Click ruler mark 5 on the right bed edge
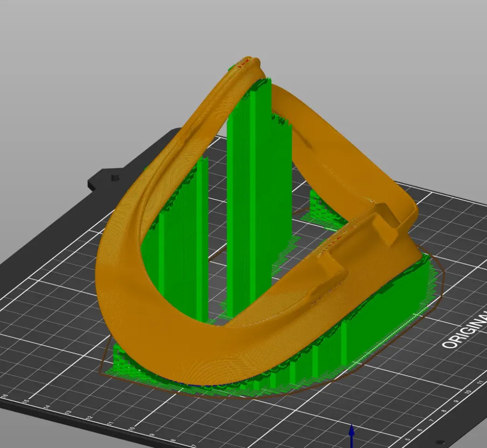The height and width of the screenshot is (448, 487). (x=409, y=439)
